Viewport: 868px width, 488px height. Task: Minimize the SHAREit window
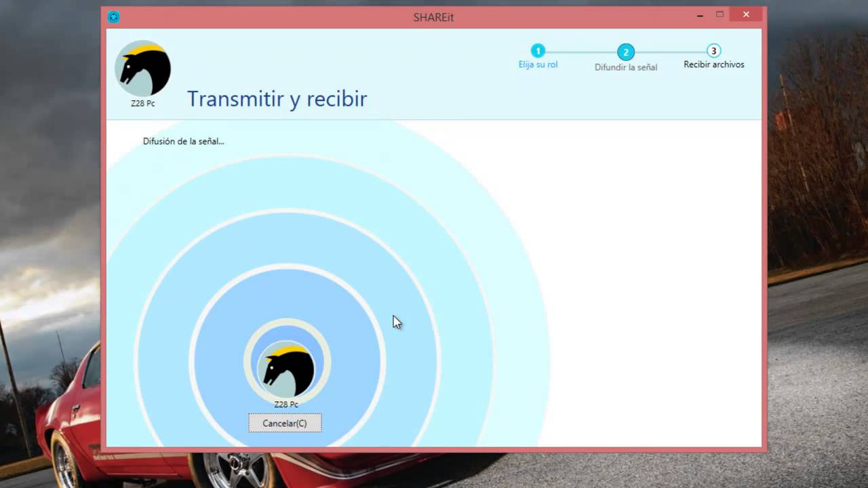pyautogui.click(x=699, y=14)
